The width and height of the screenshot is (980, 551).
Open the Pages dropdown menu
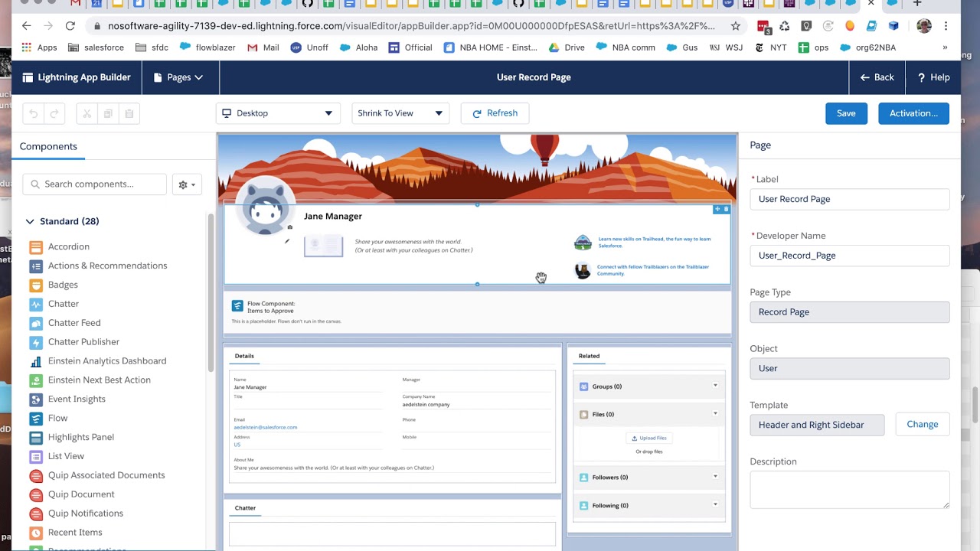(x=178, y=77)
